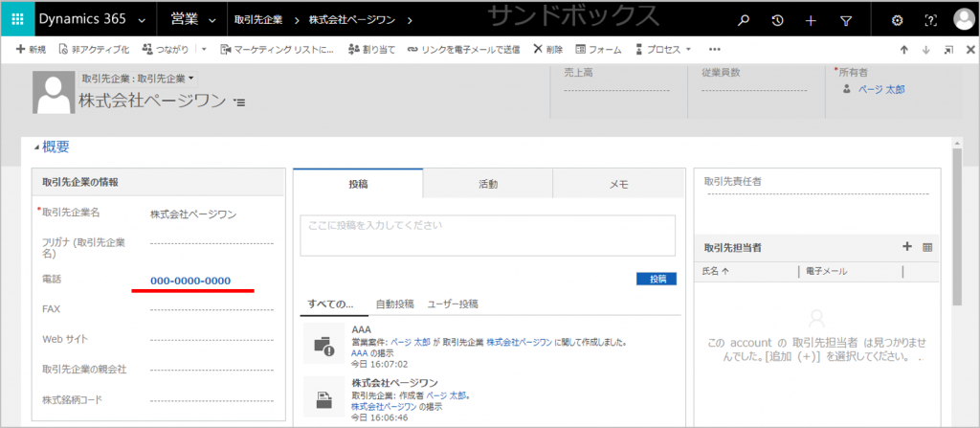This screenshot has width=980, height=428.
Task: Open settings gear icon
Action: pos(897,20)
